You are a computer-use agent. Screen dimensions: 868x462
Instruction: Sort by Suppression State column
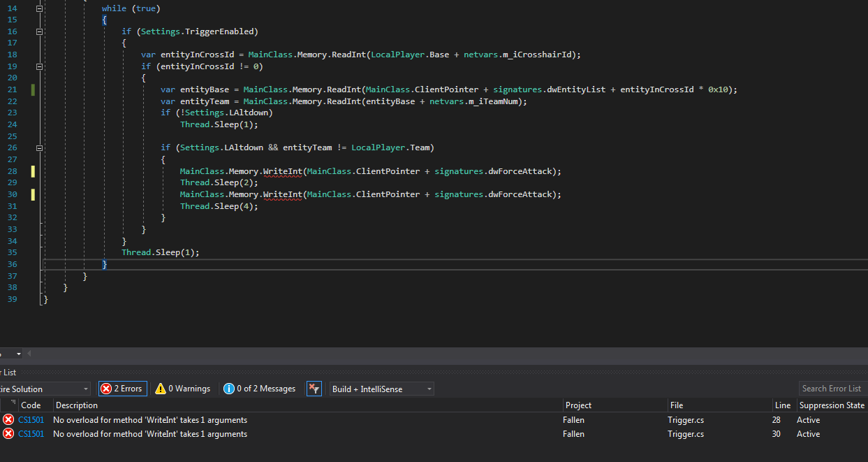[832, 405]
